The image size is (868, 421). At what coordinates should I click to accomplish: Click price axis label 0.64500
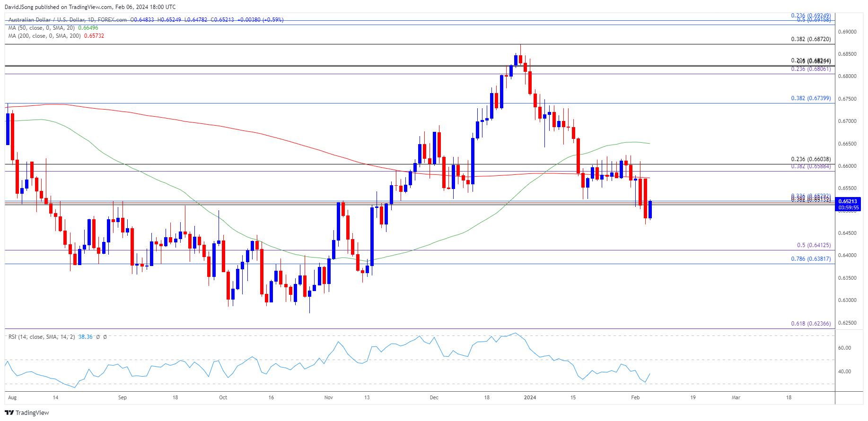(847, 233)
